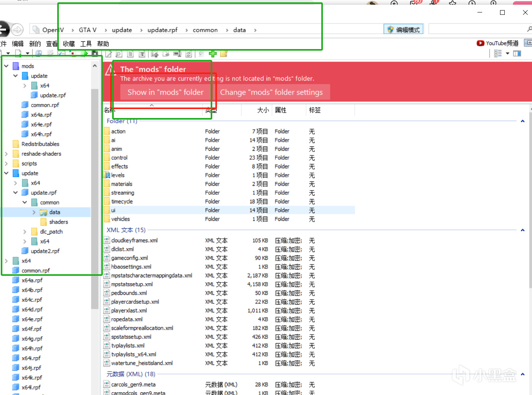The image size is (532, 395).
Task: Select Redistributables in the tree
Action: pos(40,144)
